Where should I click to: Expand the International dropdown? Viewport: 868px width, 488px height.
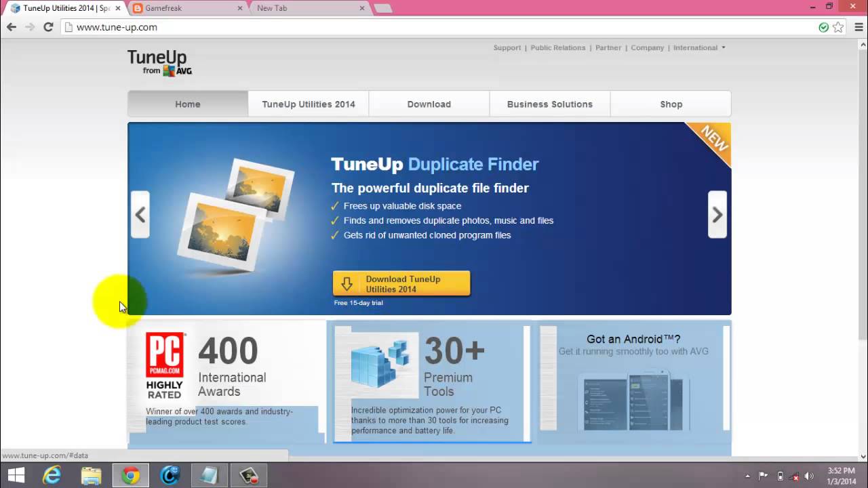point(699,47)
